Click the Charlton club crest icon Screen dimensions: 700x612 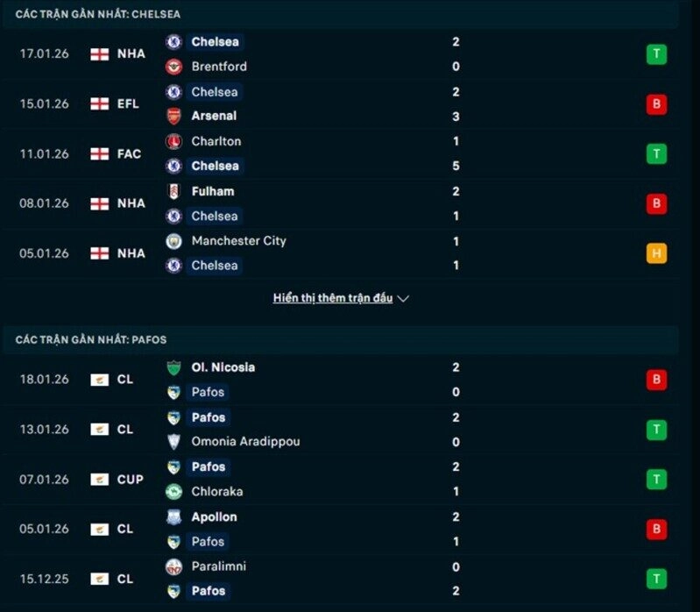173,141
